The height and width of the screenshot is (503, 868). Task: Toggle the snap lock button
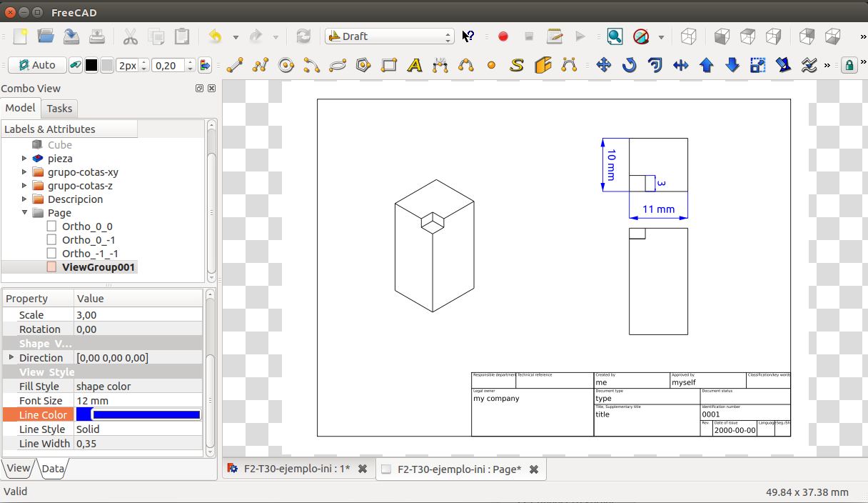(x=849, y=66)
